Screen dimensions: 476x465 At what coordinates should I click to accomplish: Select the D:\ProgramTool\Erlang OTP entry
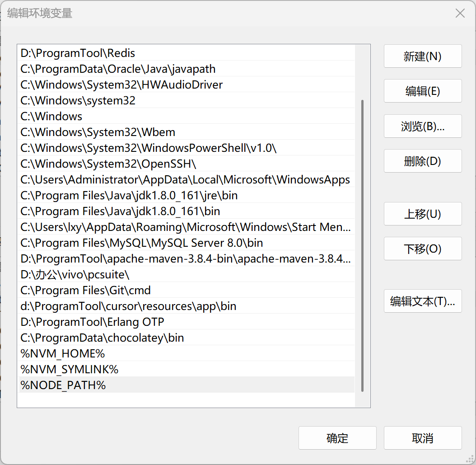pos(187,322)
